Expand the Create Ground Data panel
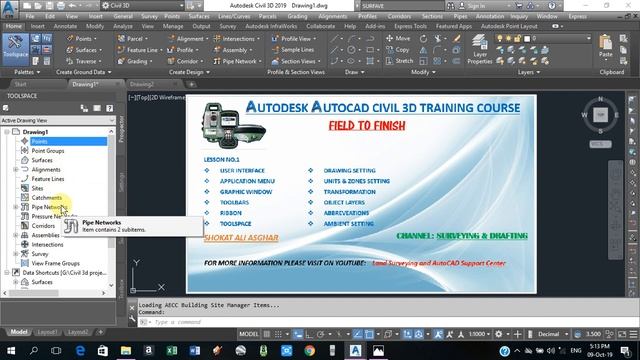This screenshot has height=360, width=640. pyautogui.click(x=83, y=72)
